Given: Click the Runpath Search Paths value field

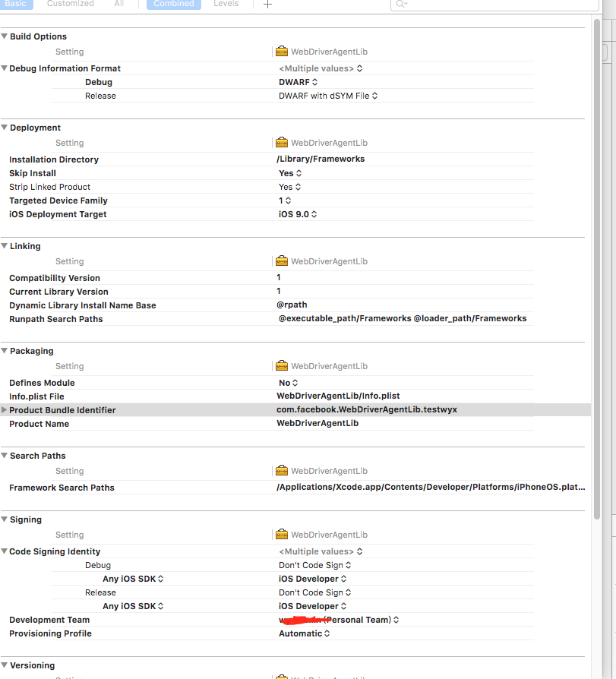Looking at the screenshot, I should pos(403,319).
